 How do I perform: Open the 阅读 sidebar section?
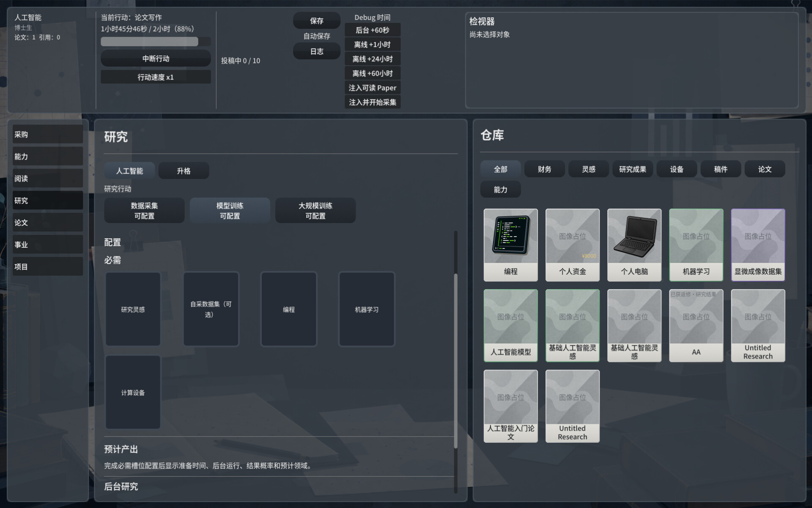[x=48, y=178]
